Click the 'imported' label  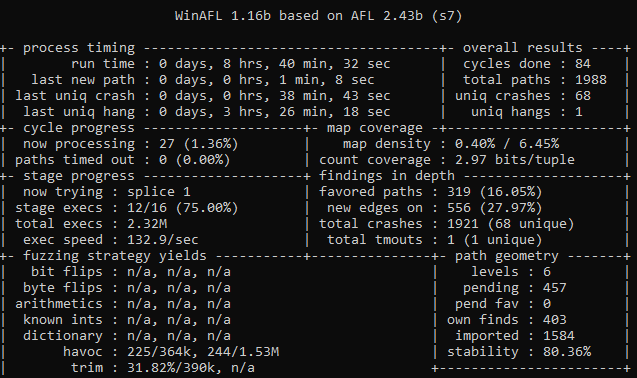487,336
